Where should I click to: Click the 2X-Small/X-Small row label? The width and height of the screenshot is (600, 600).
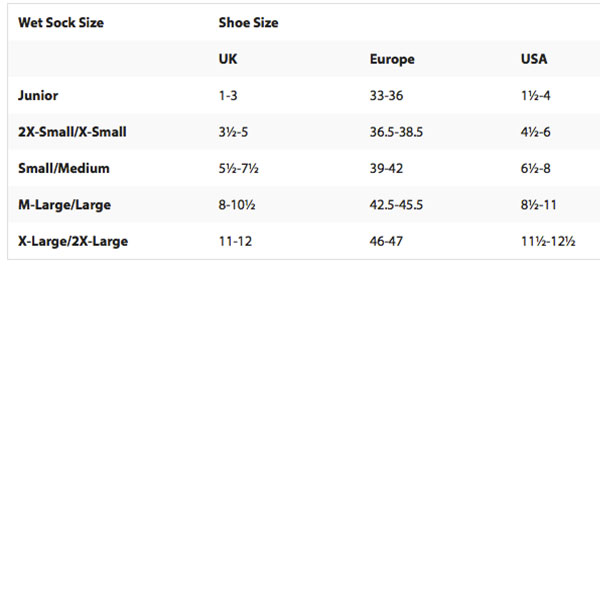[72, 132]
